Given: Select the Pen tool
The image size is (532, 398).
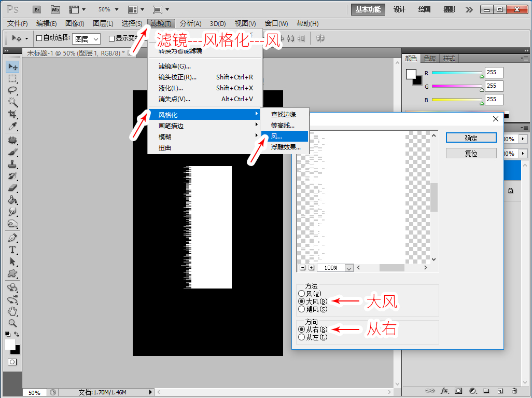Looking at the screenshot, I should [x=12, y=238].
